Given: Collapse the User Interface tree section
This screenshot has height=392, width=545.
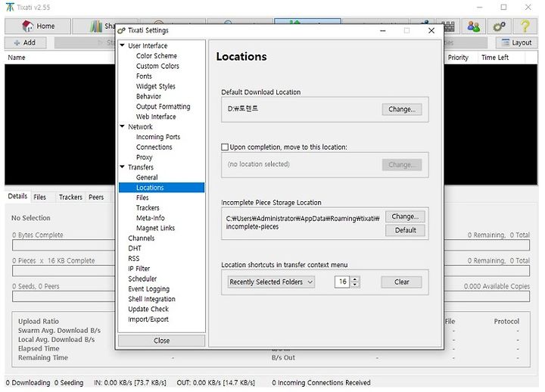Looking at the screenshot, I should pos(123,45).
